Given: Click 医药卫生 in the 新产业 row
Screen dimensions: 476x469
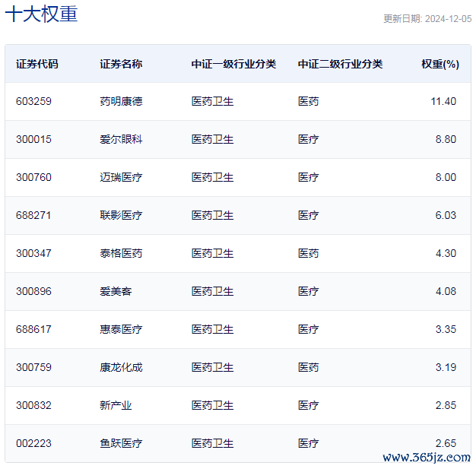Looking at the screenshot, I should pyautogui.click(x=212, y=405).
